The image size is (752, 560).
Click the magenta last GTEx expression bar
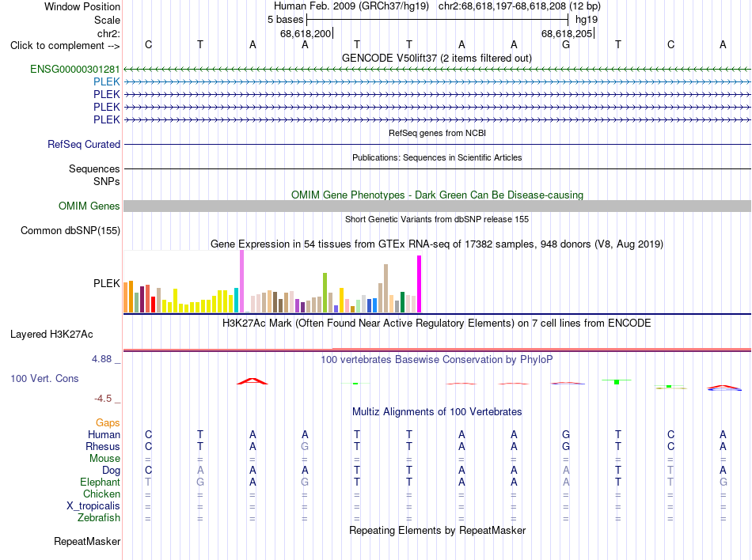420,284
